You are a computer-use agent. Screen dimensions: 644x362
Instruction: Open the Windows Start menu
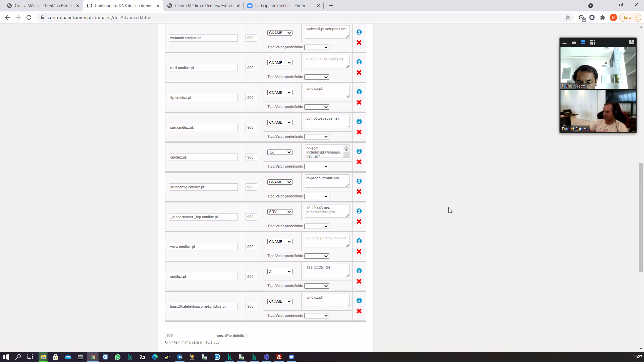click(x=6, y=357)
